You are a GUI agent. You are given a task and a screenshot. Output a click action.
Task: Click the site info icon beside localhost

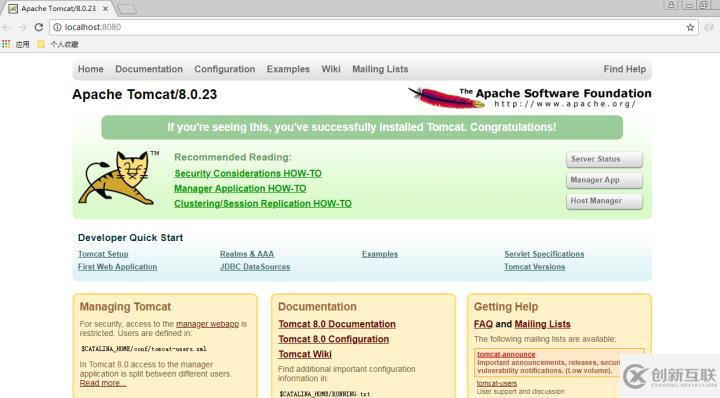[x=57, y=27]
